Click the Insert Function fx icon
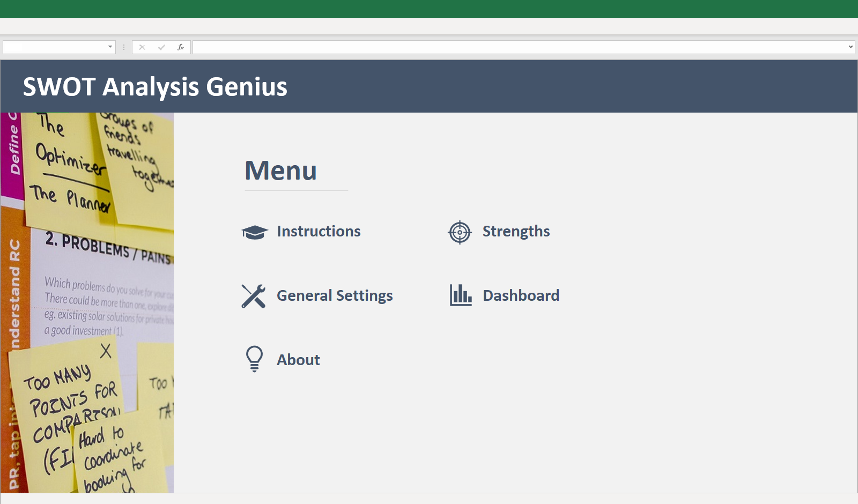This screenshot has height=504, width=858. pyautogui.click(x=181, y=47)
